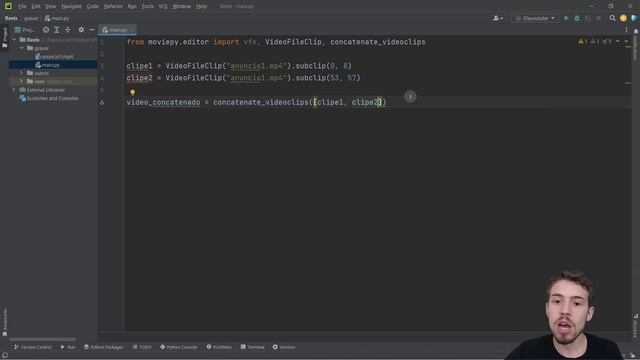Viewport: 640px width, 360px height.
Task: Expand External Libraries node
Action: pos(14,90)
